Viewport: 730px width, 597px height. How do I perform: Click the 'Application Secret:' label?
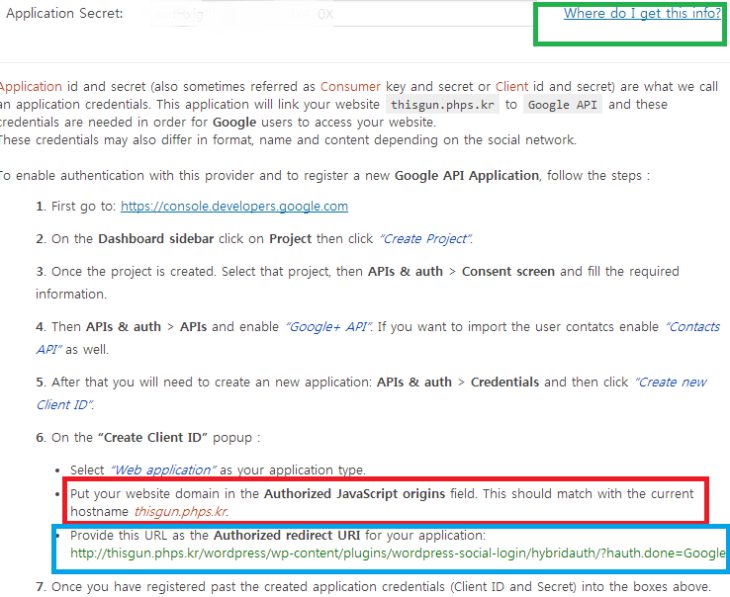coord(65,14)
